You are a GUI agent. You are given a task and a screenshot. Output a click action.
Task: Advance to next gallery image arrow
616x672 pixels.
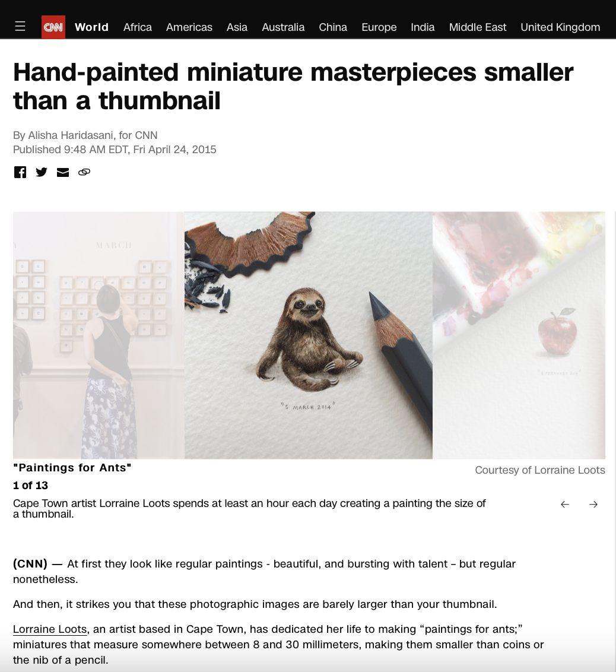coord(593,505)
